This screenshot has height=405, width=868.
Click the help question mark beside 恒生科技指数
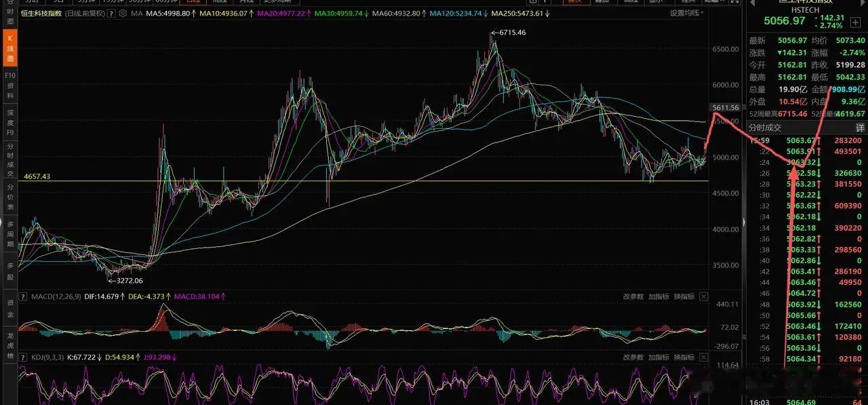coord(113,14)
